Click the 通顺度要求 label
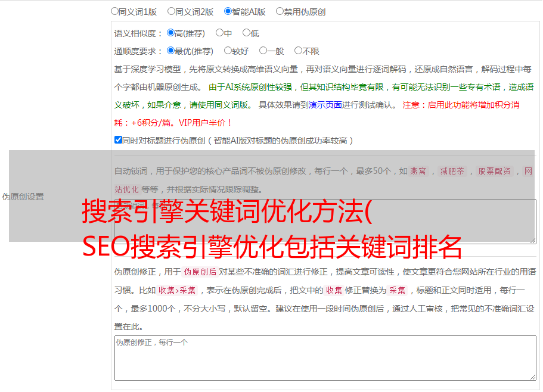The image size is (543, 392). pyautogui.click(x=138, y=51)
